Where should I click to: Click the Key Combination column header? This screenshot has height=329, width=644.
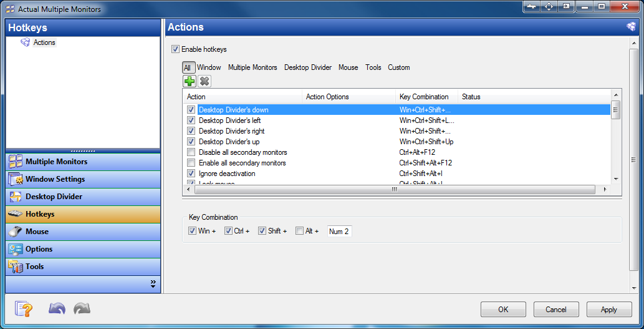(x=426, y=97)
